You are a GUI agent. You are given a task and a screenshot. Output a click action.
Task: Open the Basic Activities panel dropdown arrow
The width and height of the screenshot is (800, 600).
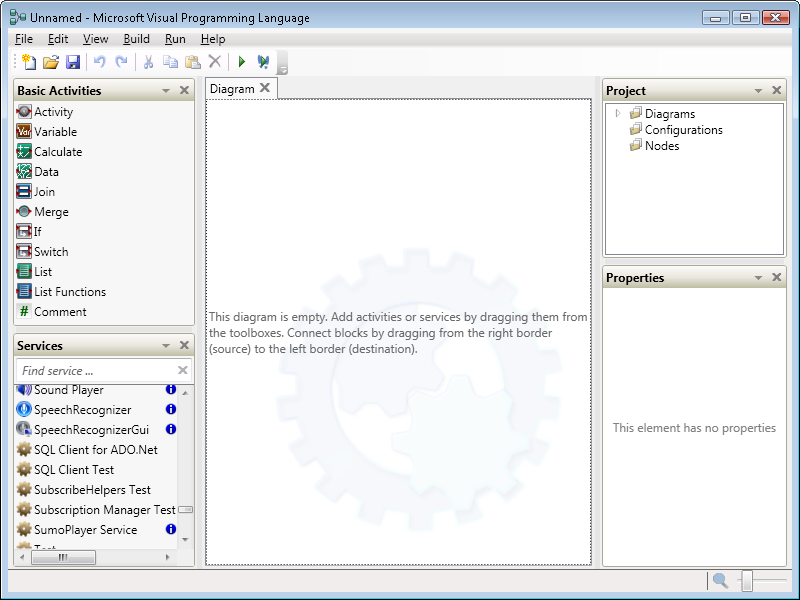point(166,91)
